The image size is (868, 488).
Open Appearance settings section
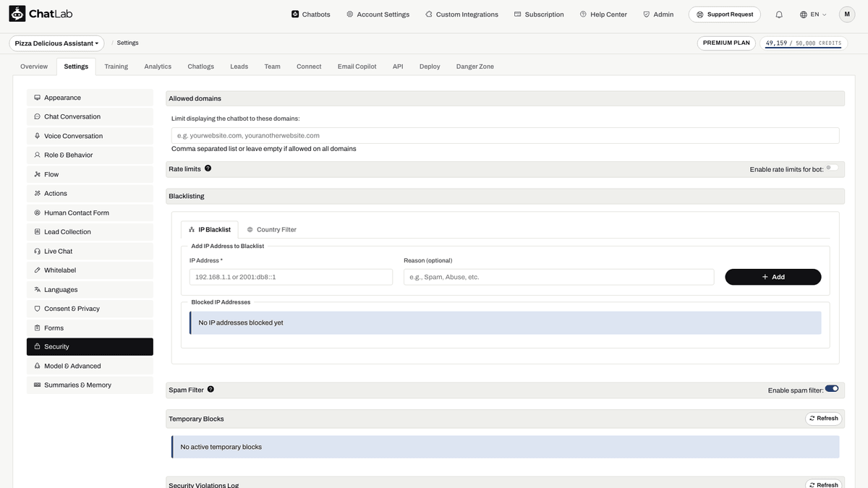(90, 98)
